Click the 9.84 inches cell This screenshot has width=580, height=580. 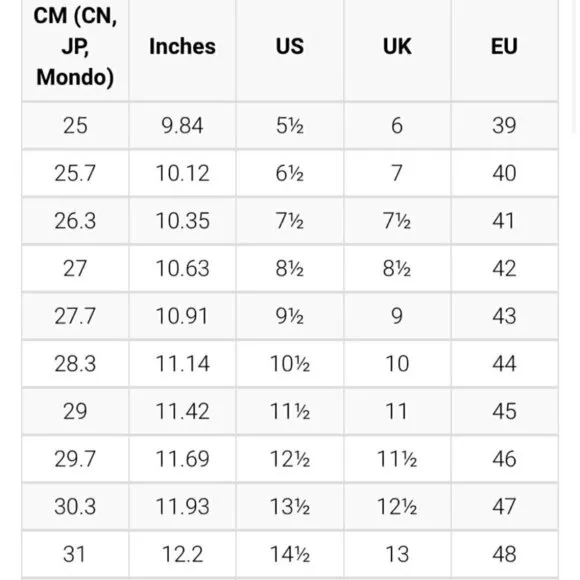pyautogui.click(x=182, y=125)
